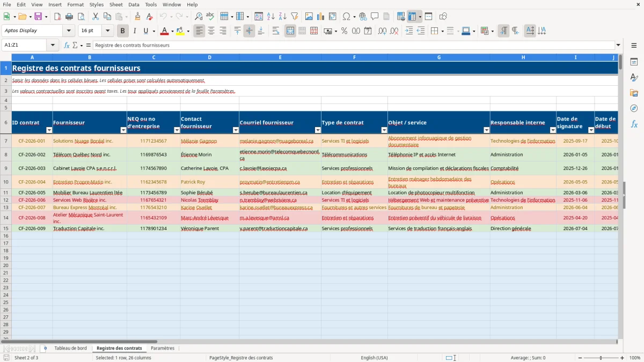Select column header E
The height and width of the screenshot is (362, 644).
click(280, 57)
